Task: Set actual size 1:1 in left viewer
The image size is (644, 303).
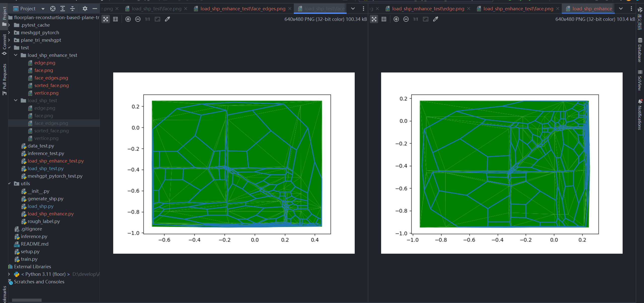Action: 147,19
